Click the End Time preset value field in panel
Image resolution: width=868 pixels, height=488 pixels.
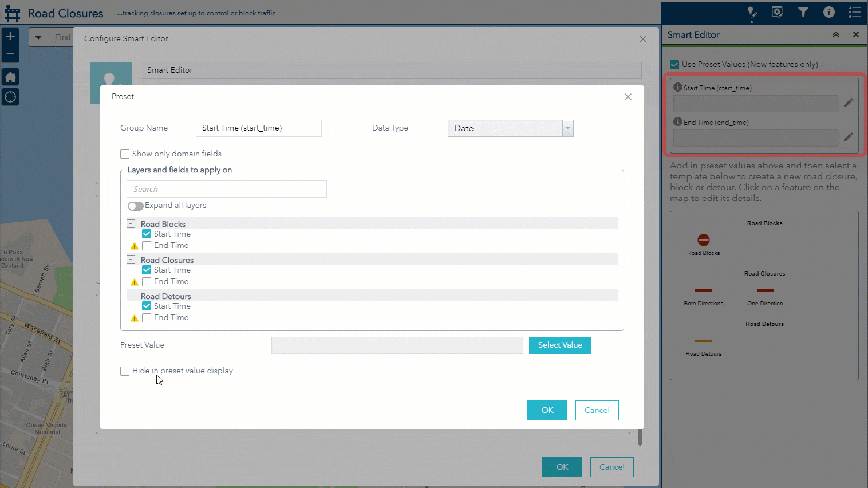click(756, 137)
